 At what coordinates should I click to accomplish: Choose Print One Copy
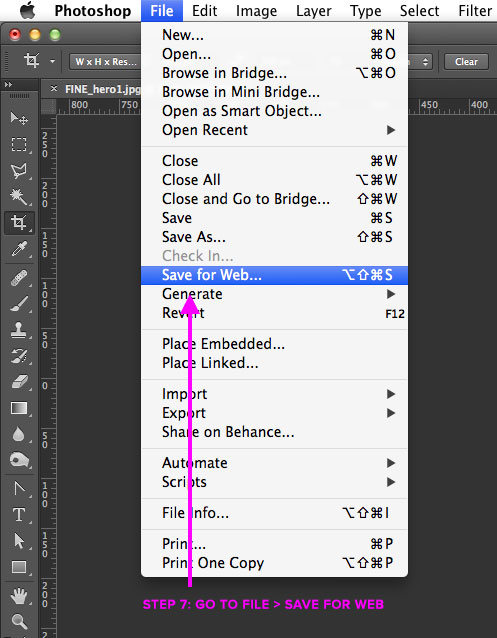click(x=274, y=563)
